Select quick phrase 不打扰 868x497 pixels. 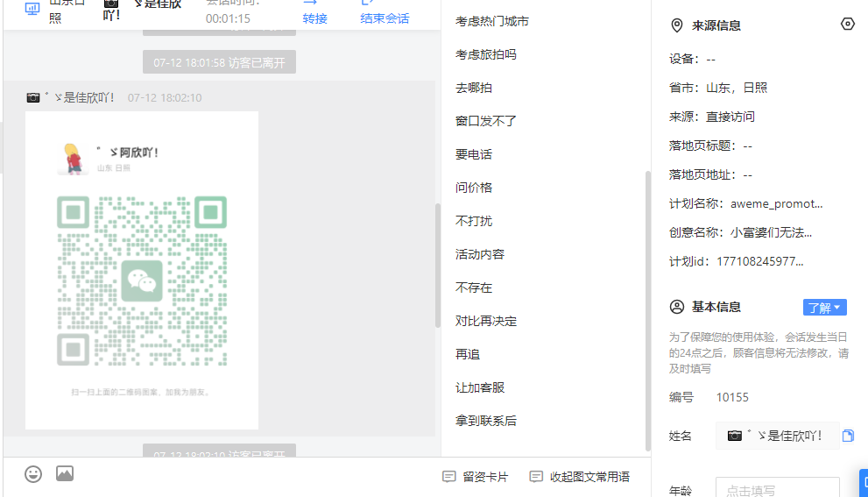(x=474, y=221)
